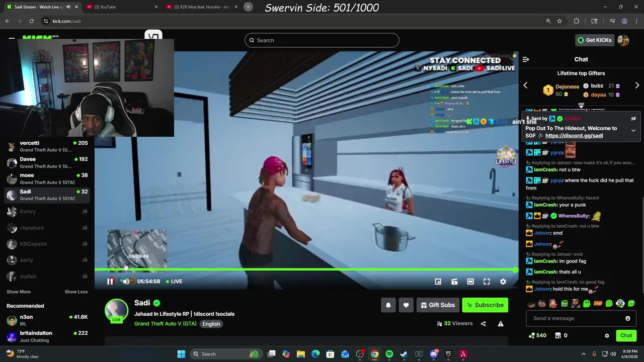
Task: Collapse the gifters leaderboard handle
Action: 581,106
